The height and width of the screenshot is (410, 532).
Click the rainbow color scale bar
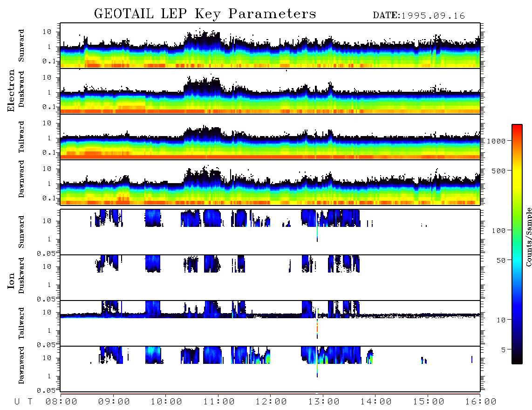pos(517,244)
